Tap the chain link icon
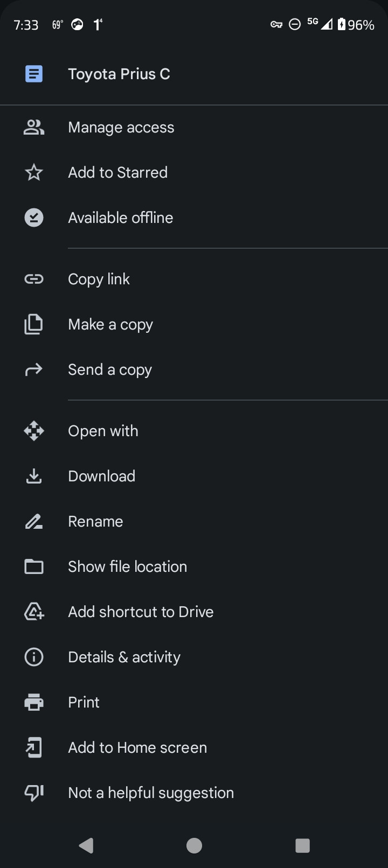388x868 pixels. pyautogui.click(x=34, y=279)
